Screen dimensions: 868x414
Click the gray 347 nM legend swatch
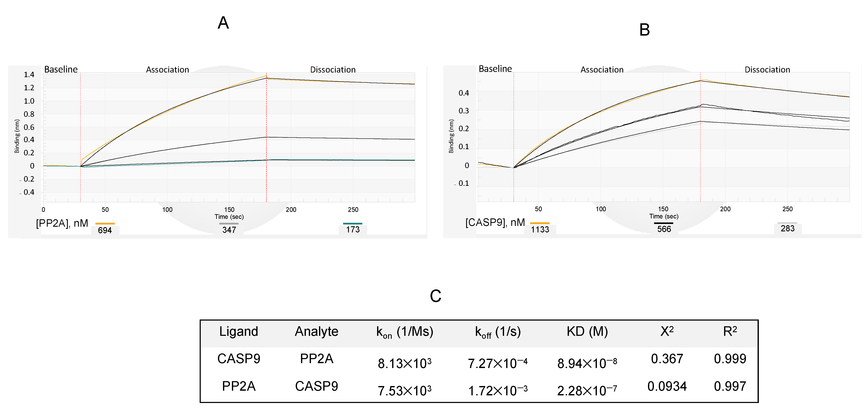click(x=229, y=223)
